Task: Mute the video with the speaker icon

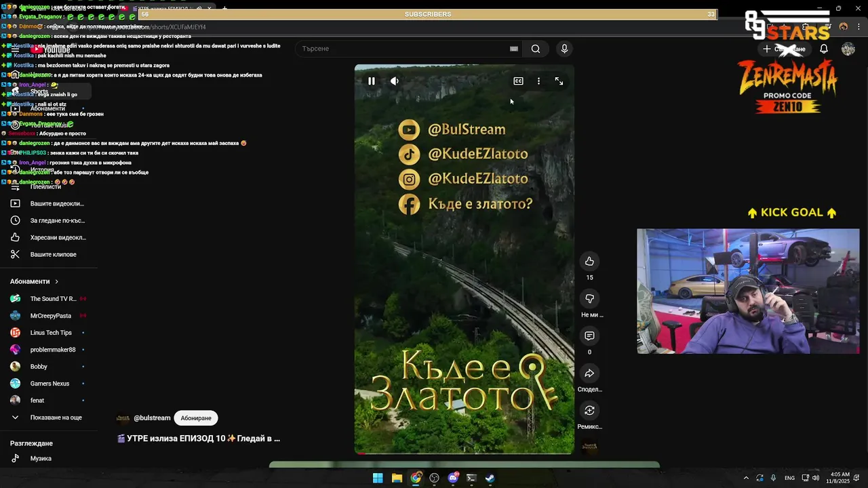Action: (x=395, y=81)
